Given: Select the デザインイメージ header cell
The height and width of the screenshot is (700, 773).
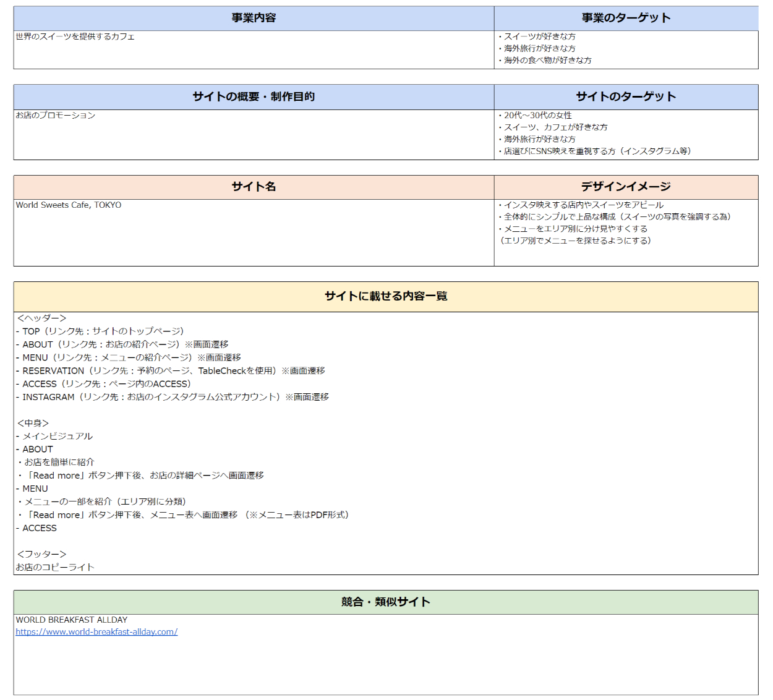Looking at the screenshot, I should click(x=626, y=187).
